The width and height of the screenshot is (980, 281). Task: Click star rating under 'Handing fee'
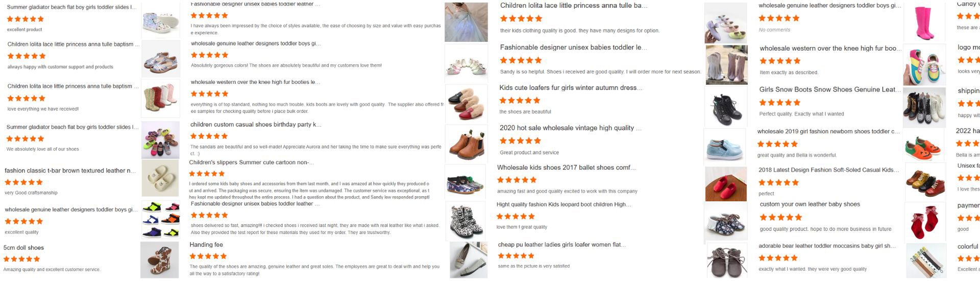click(208, 256)
